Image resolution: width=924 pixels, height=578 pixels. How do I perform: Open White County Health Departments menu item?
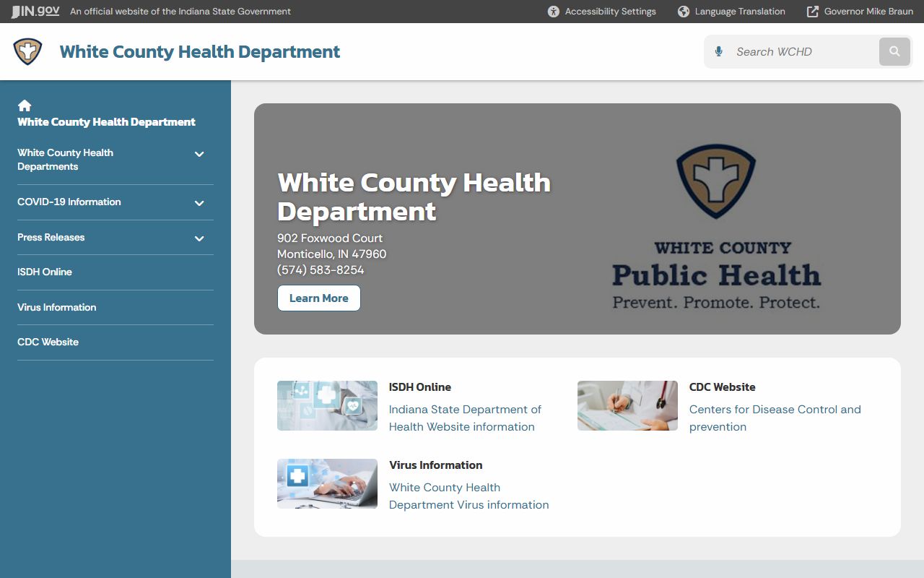pos(65,160)
